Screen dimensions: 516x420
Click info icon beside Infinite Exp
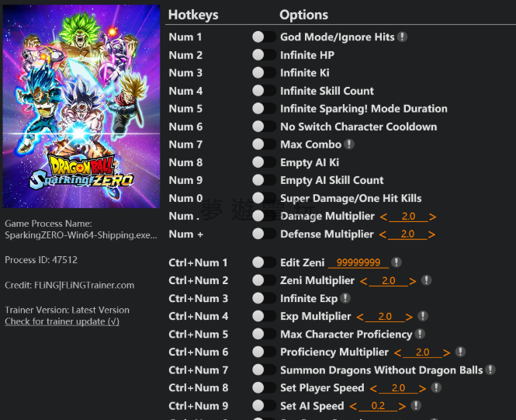click(x=345, y=298)
